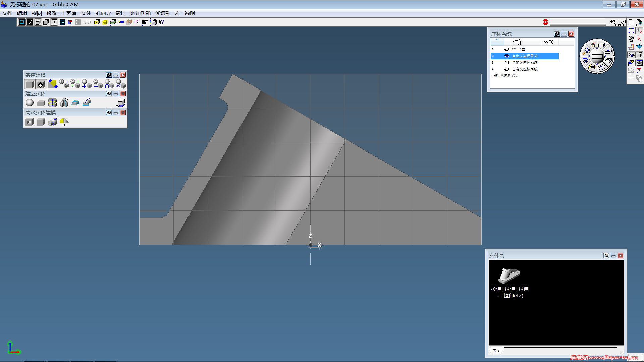Image resolution: width=644 pixels, height=362 pixels.
Task: Select the solid thumbnail in 实体袋
Action: 509,276
